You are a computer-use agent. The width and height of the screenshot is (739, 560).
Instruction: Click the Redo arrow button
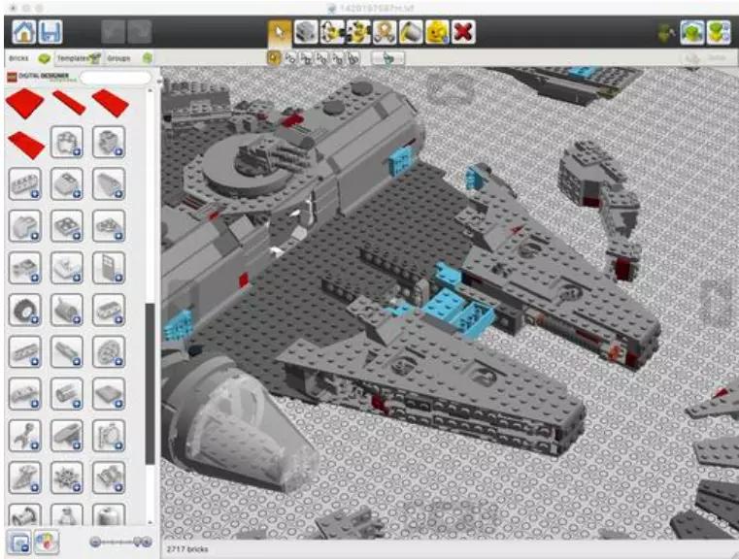(x=140, y=32)
